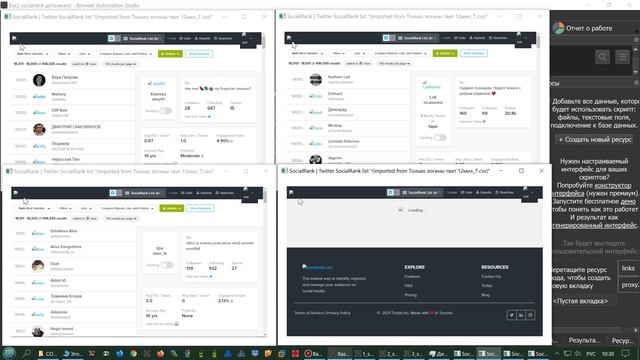Click the Вера Петрова name in the list
Image resolution: width=640 pixels, height=360 pixels.
(x=64, y=77)
